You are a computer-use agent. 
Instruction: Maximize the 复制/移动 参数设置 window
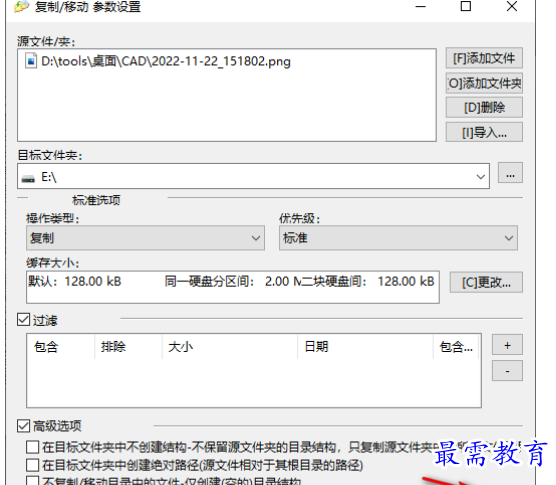click(466, 6)
